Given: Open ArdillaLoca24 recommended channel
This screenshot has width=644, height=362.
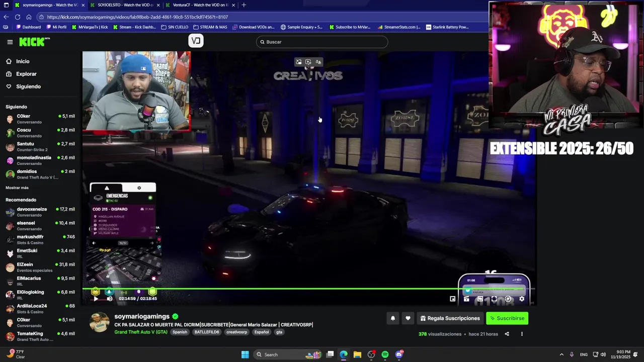Looking at the screenshot, I should coord(40,308).
